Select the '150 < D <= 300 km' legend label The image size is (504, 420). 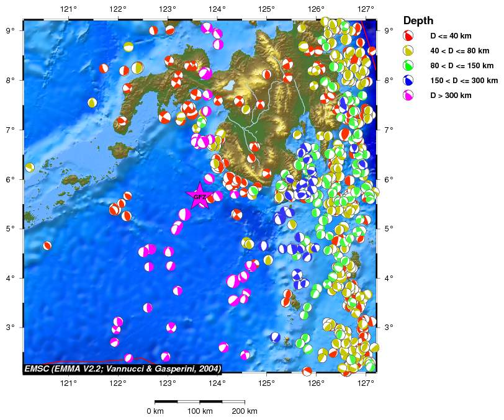tap(465, 81)
